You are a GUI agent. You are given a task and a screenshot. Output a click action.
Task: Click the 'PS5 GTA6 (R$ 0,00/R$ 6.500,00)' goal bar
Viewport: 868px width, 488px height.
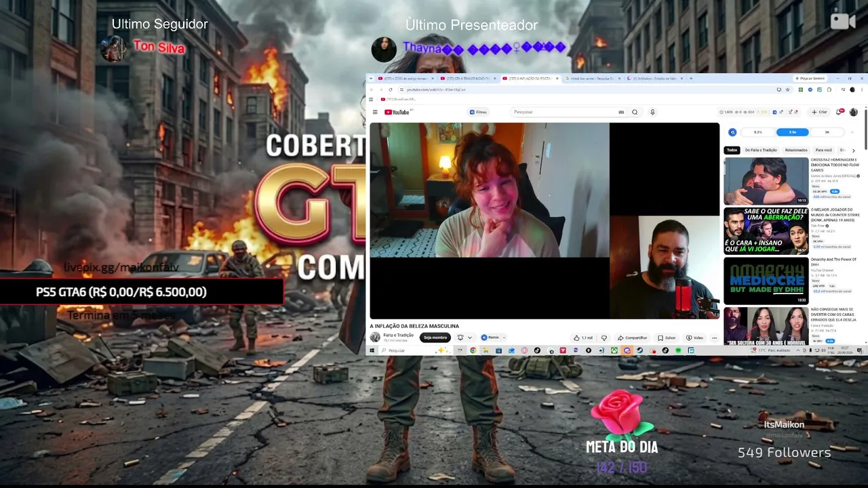[141, 292]
